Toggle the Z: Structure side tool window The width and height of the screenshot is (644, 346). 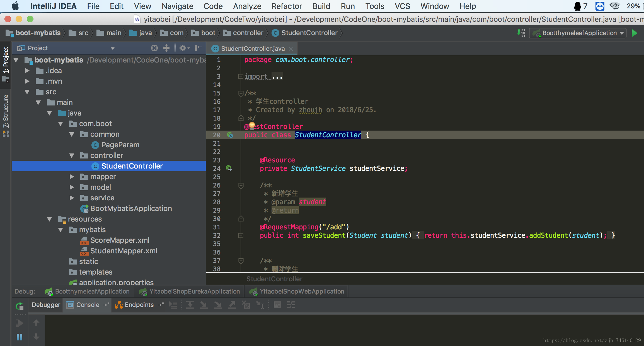pos(6,116)
